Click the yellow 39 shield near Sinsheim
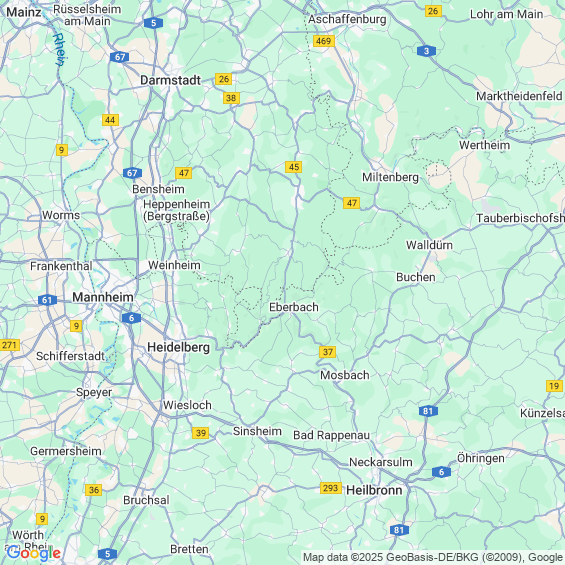The image size is (565, 565). tap(200, 433)
